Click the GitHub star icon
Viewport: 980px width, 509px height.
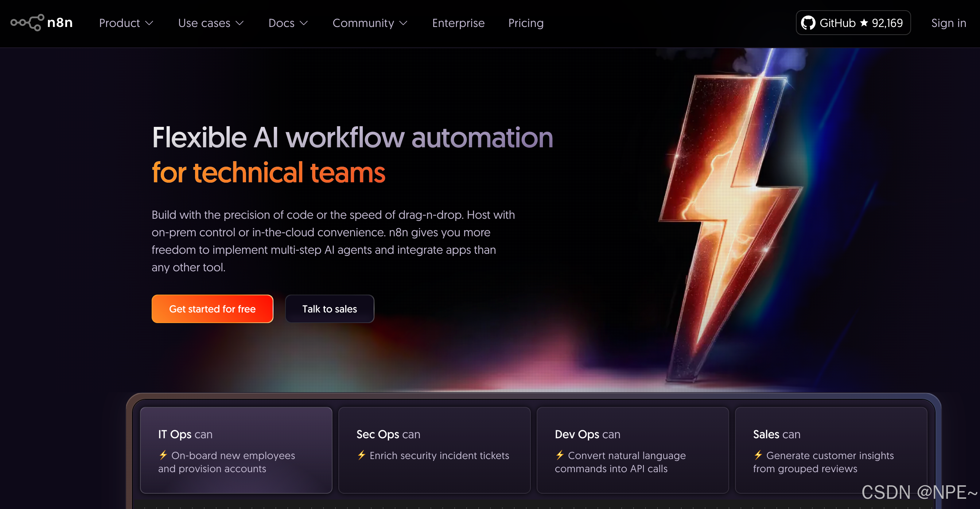pyautogui.click(x=864, y=23)
